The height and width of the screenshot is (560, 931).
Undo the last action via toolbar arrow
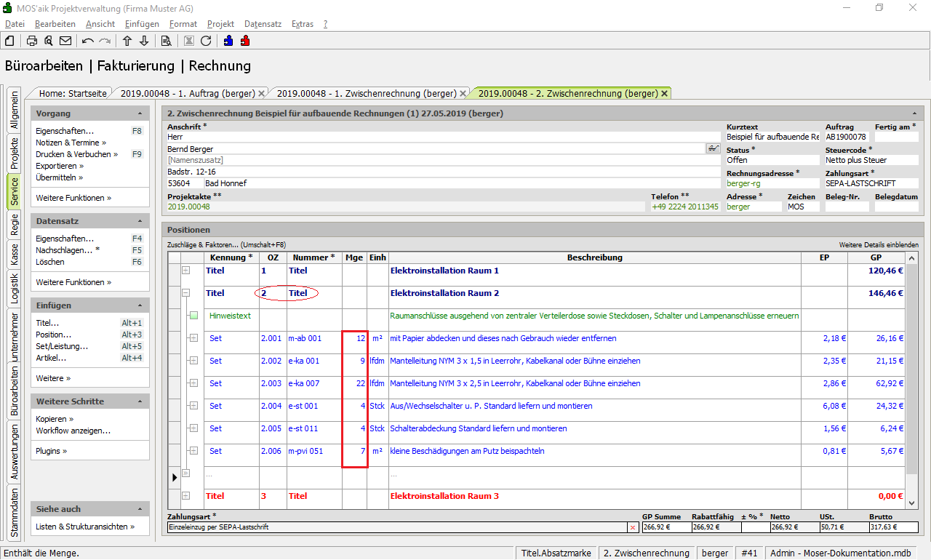[88, 41]
